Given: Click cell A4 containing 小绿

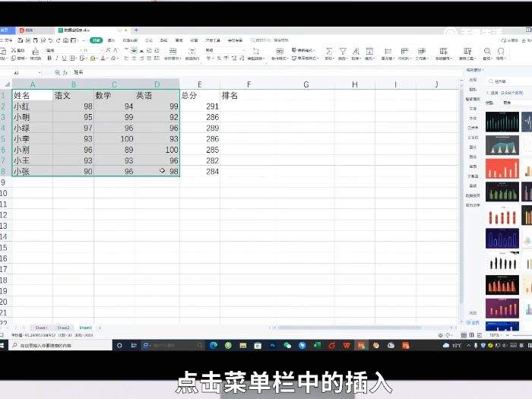Looking at the screenshot, I should pos(33,128).
